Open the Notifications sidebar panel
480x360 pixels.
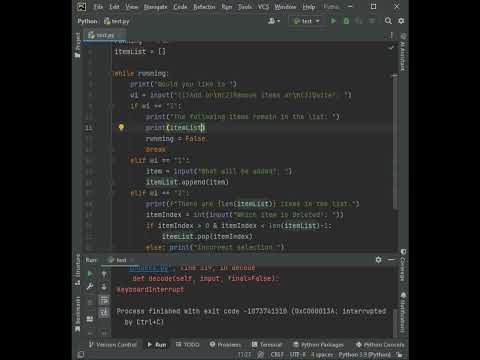(403, 312)
